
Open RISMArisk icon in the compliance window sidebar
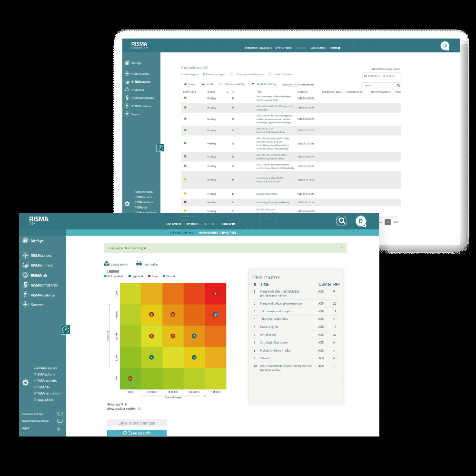[127, 89]
